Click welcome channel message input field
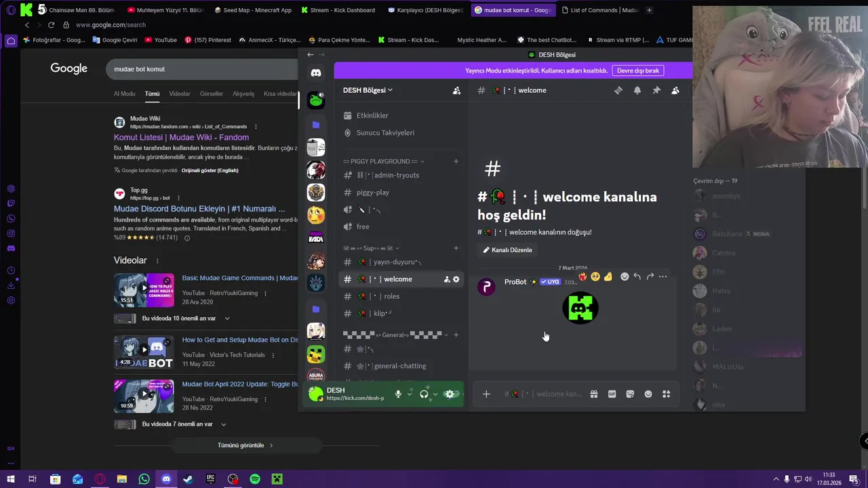This screenshot has height=488, width=868. click(x=542, y=394)
